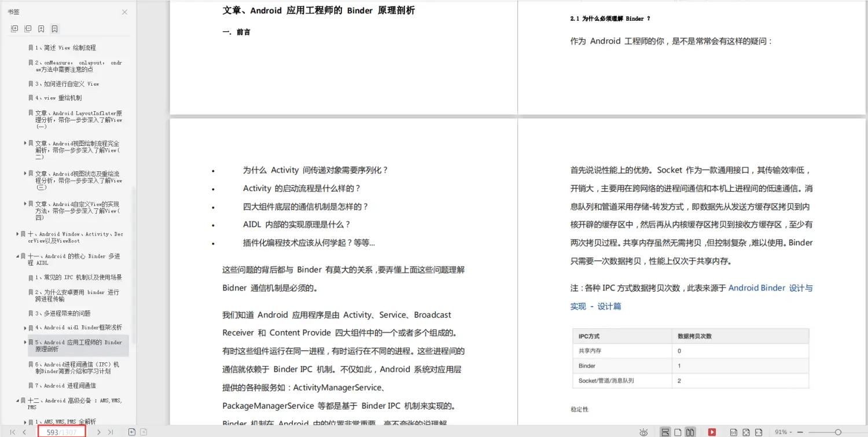
Task: Click the previous view back arrow icon
Action: (132, 432)
